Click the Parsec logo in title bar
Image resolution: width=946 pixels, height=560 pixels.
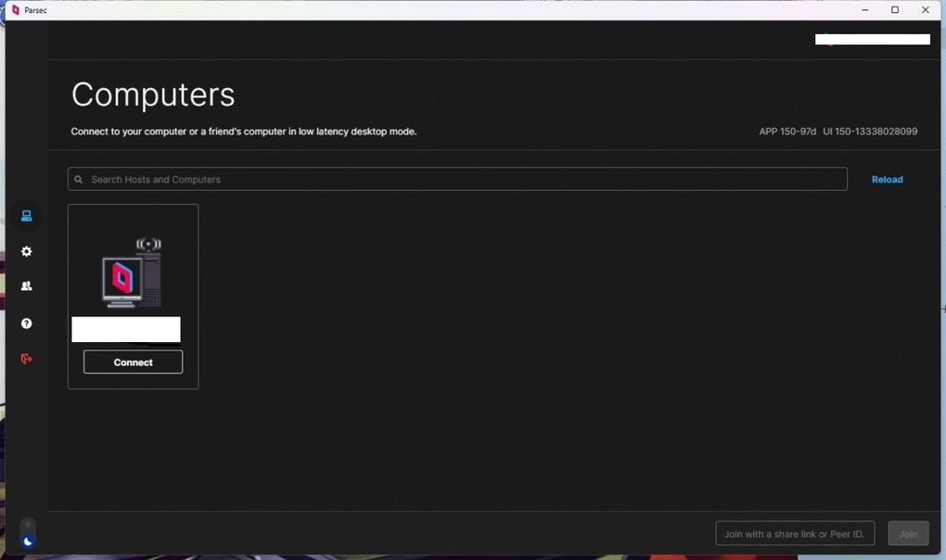[x=16, y=9]
